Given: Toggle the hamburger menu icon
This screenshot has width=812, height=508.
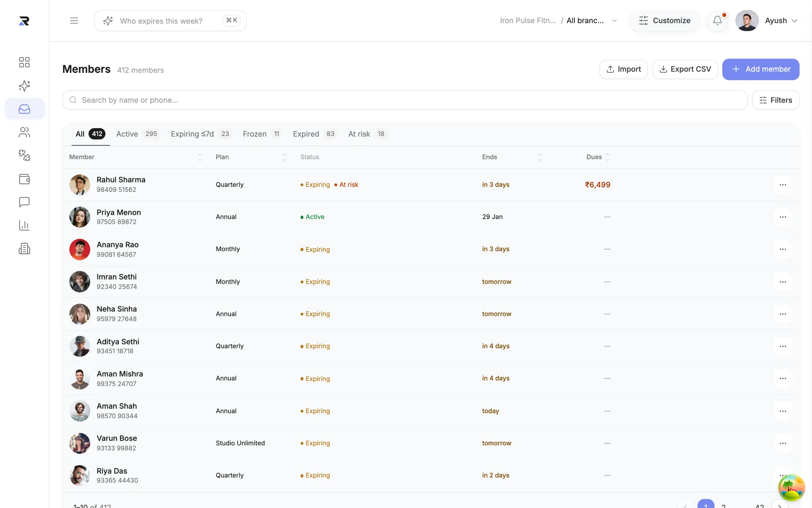Looking at the screenshot, I should [x=74, y=21].
